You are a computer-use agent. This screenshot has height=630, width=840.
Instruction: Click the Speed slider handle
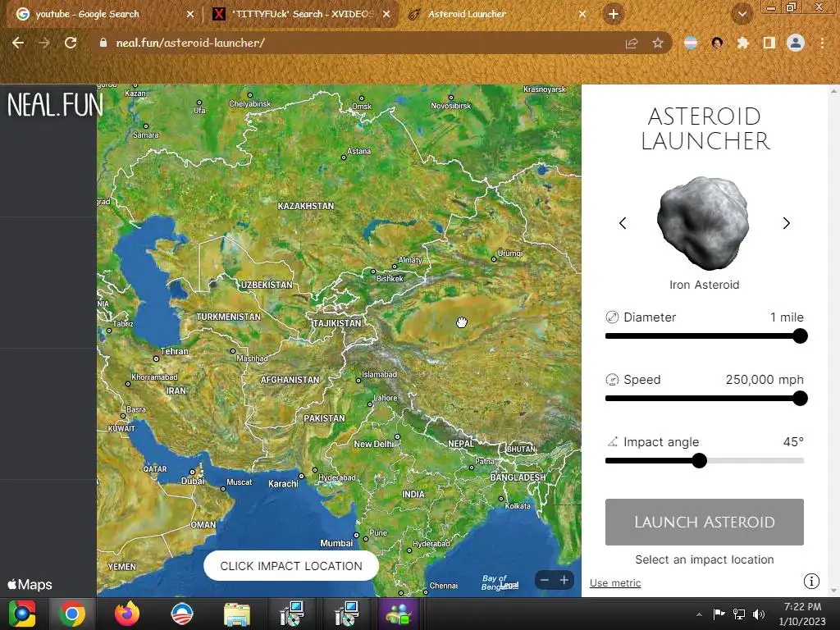click(801, 398)
